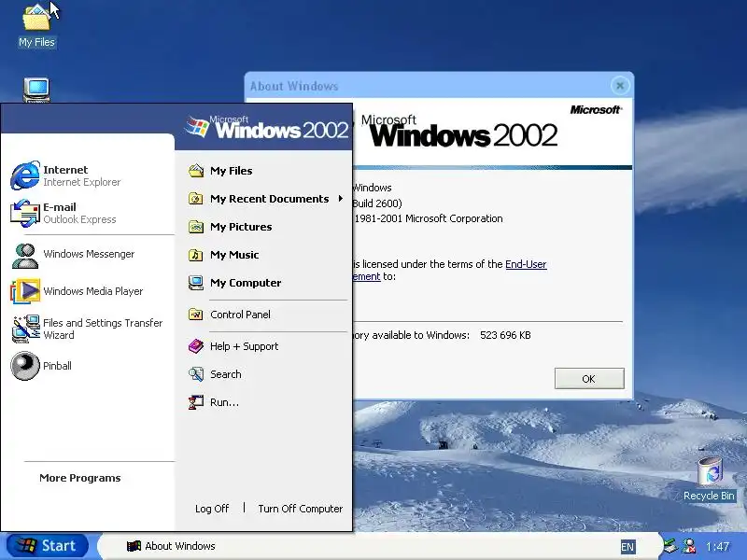Screen dimensions: 747x560
Task: Click Log Off in Start menu
Action: click(212, 509)
